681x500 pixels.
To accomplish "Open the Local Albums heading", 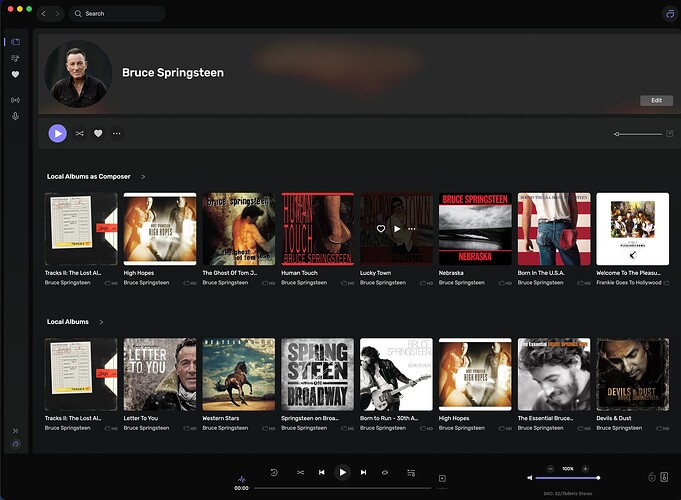I will [68, 321].
